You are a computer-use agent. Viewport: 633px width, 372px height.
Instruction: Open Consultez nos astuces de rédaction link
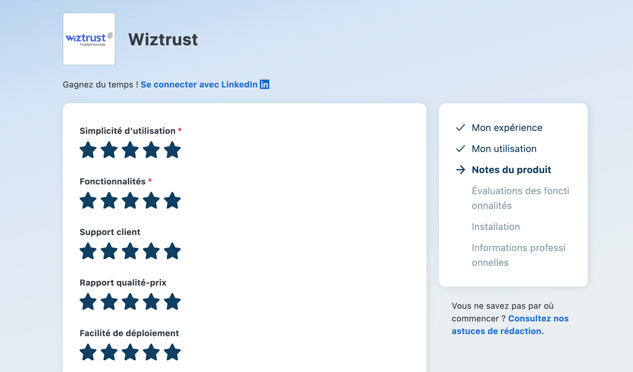click(510, 325)
